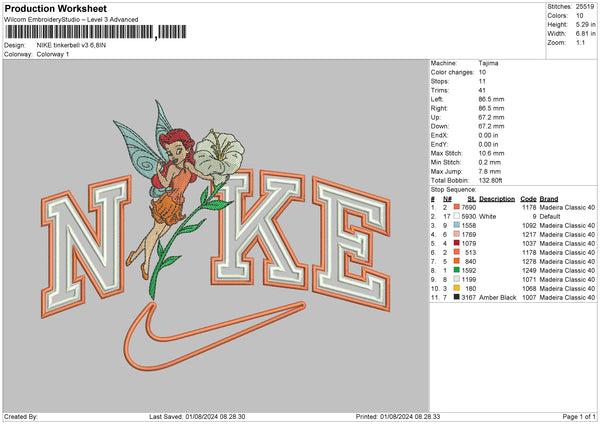Click the "White" description in row 2
The width and height of the screenshot is (600, 424).
(488, 216)
